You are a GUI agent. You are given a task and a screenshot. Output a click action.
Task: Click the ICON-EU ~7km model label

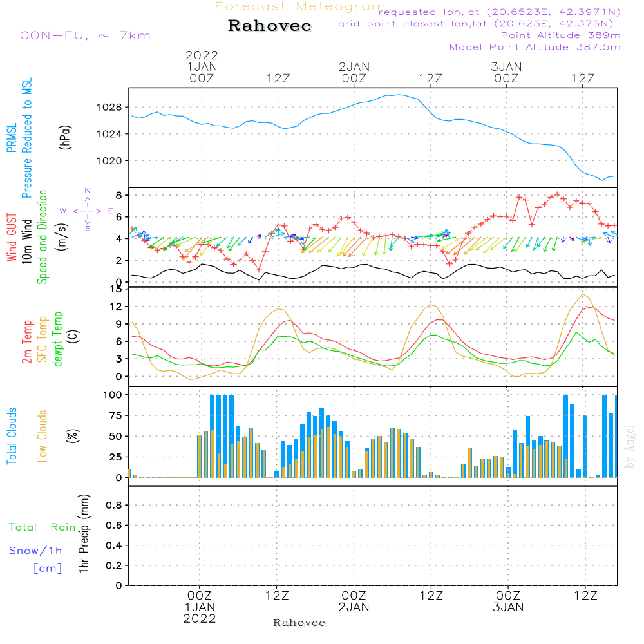point(82,35)
